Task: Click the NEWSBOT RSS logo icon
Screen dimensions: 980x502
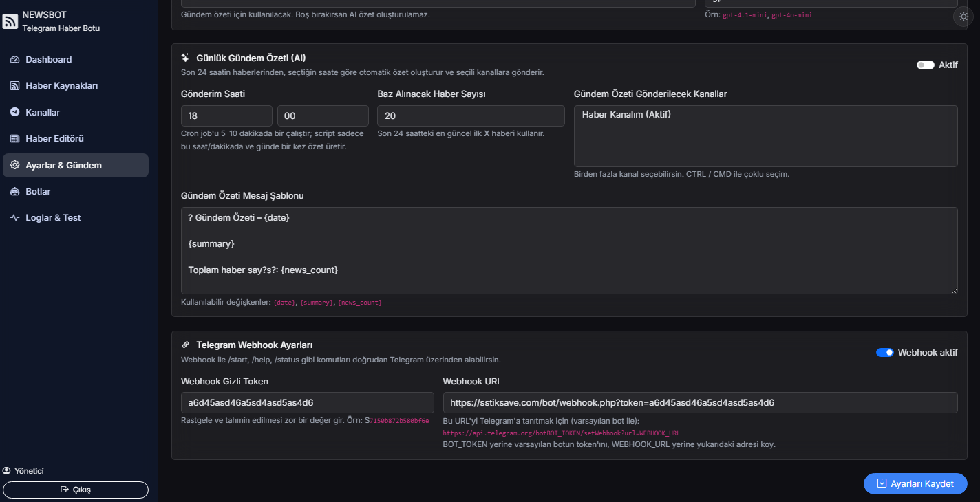Action: click(x=10, y=21)
